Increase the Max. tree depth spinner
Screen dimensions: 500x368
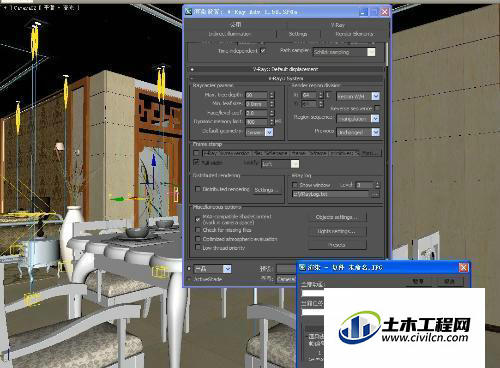click(272, 93)
